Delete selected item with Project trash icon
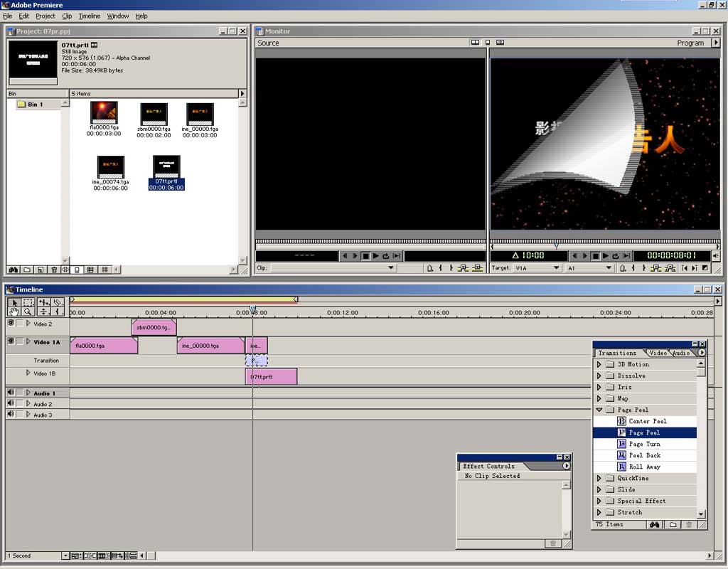 click(x=54, y=270)
